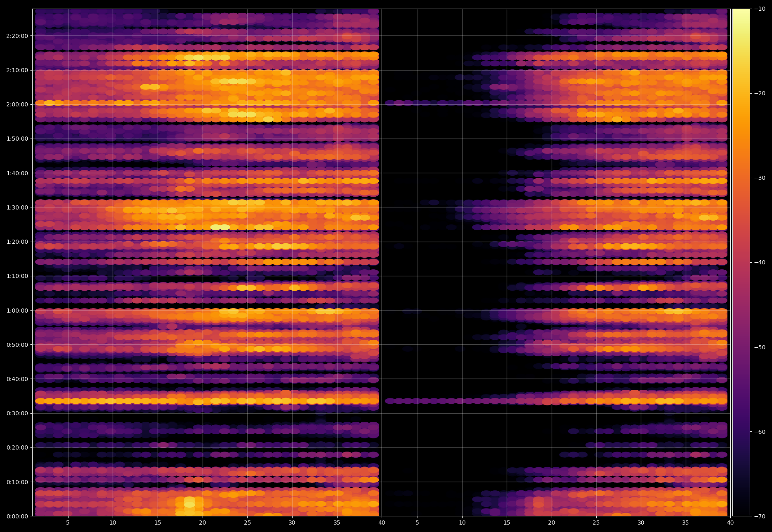Image resolution: width=772 pixels, height=532 pixels.
Task: Click colorbar label −50
Action: [x=760, y=347]
